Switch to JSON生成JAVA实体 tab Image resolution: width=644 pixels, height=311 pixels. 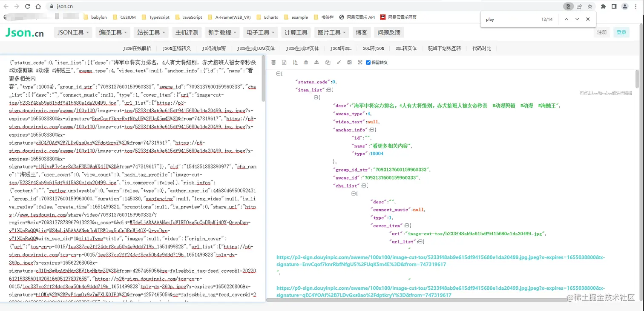pos(256,49)
